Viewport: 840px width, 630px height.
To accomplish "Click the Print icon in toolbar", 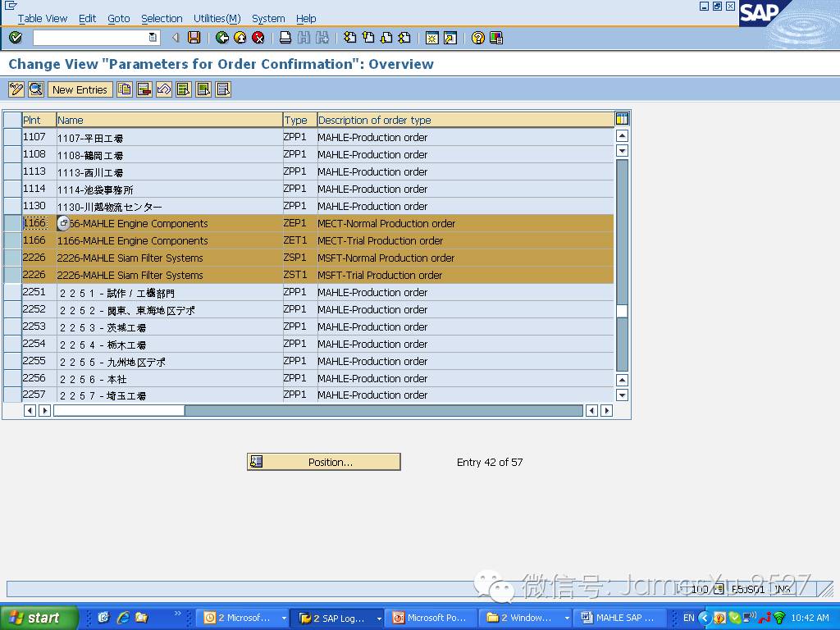I will click(285, 38).
